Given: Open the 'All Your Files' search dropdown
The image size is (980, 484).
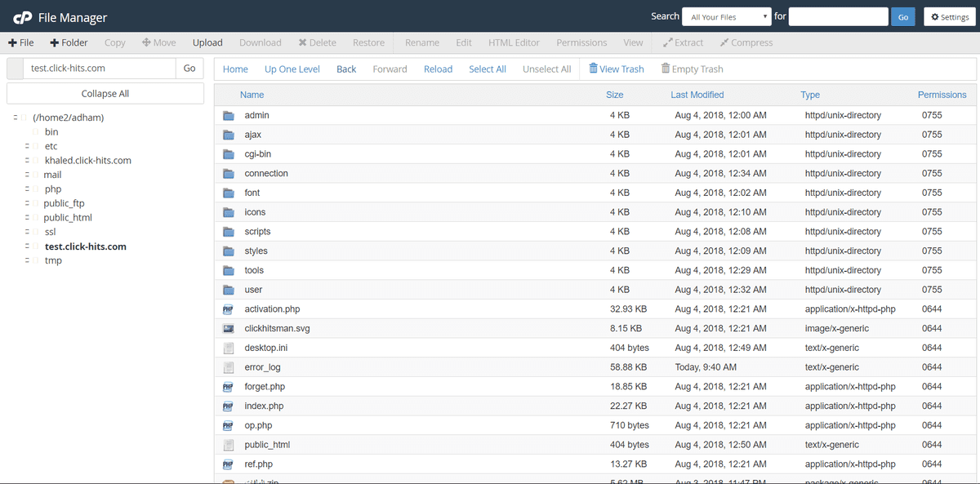Looking at the screenshot, I should pyautogui.click(x=727, y=16).
